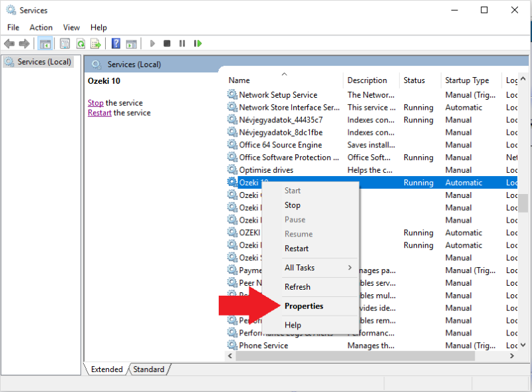Click gear icon of Optimise drives

(x=232, y=170)
